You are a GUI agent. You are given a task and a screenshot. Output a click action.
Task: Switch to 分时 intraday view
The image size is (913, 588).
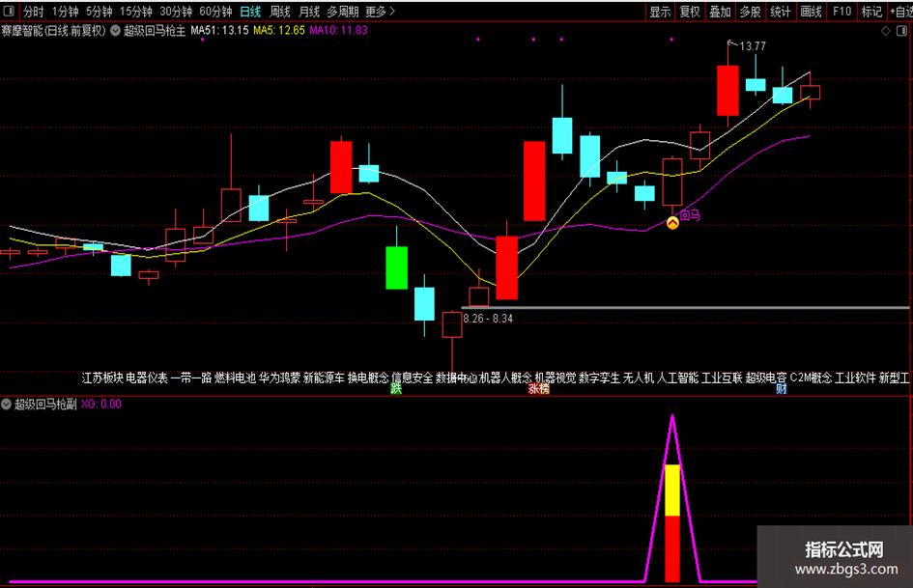pyautogui.click(x=33, y=12)
